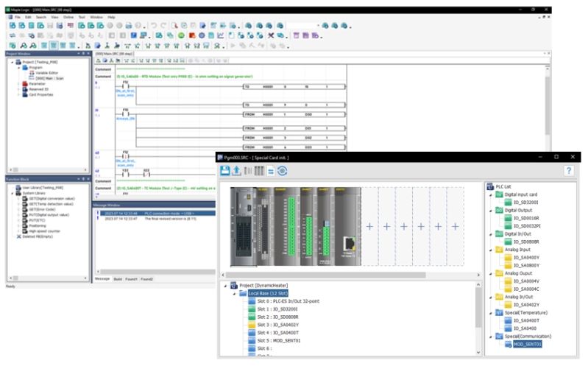Click the printer icon in main toolbar

point(129,26)
